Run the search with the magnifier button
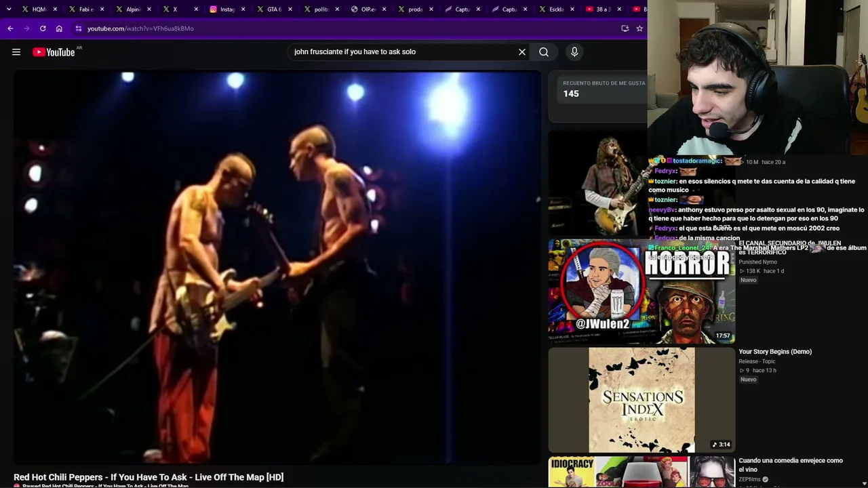This screenshot has height=488, width=868. [544, 52]
